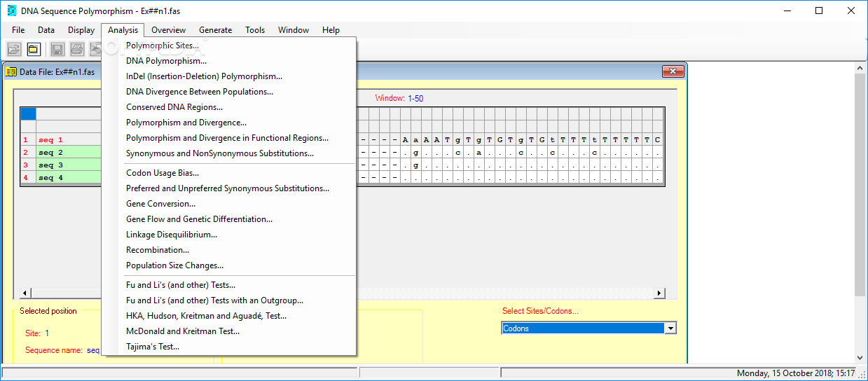
Task: Click the Open Data File toolbar icon
Action: 14,49
